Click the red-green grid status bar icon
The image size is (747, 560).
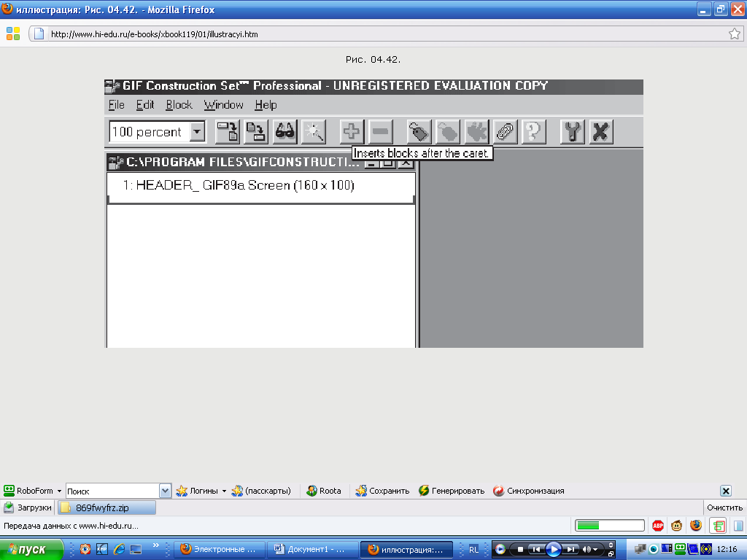(x=718, y=526)
